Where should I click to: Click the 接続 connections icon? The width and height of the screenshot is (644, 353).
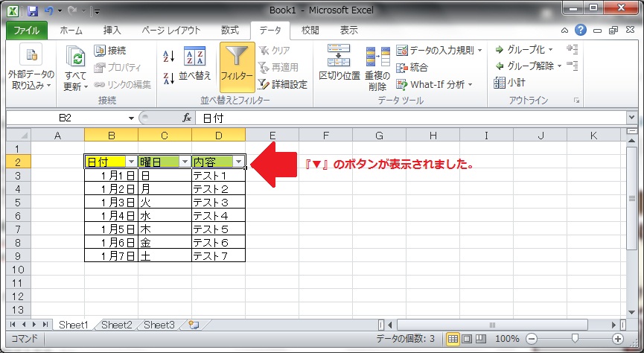point(100,51)
